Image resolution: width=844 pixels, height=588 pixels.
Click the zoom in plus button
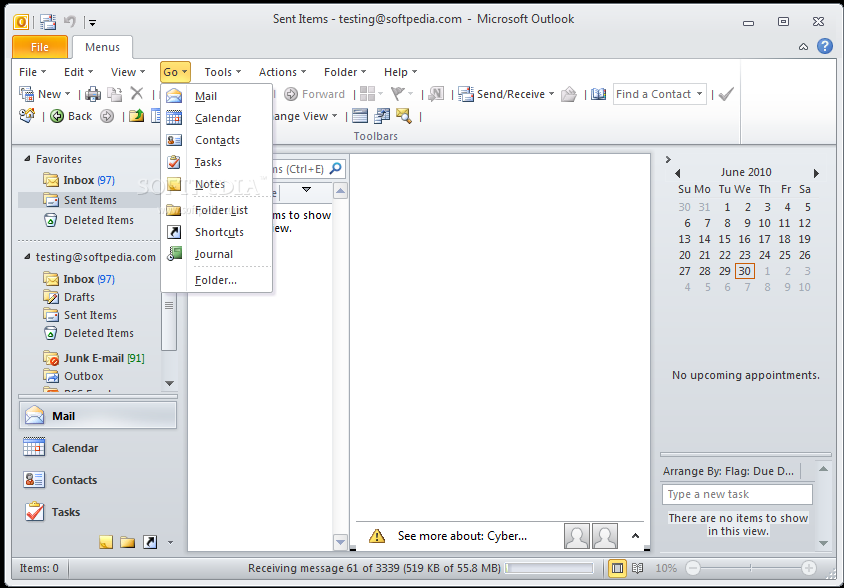808,568
